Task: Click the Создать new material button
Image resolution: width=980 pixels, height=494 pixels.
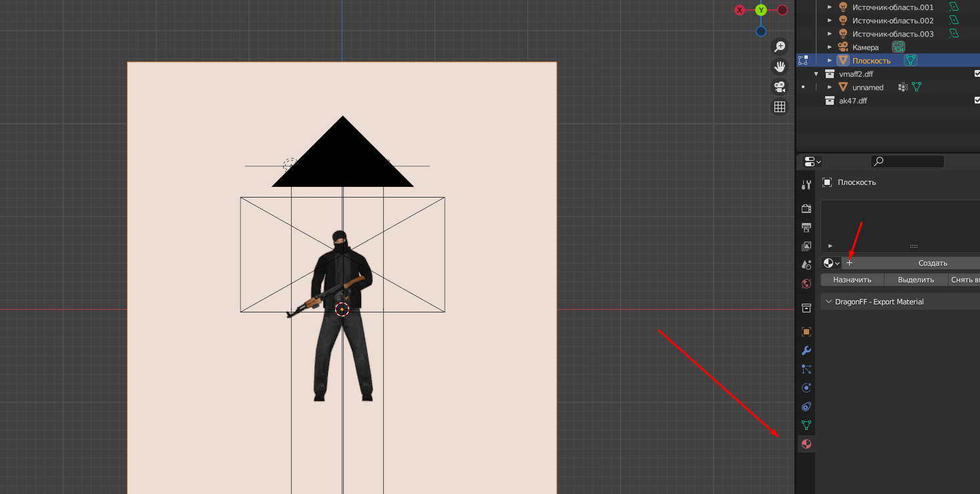Action: (932, 263)
